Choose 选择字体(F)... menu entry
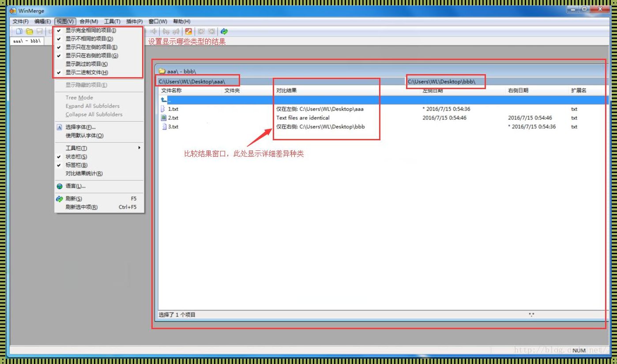Screen dimensions: 617x364 [99, 127]
